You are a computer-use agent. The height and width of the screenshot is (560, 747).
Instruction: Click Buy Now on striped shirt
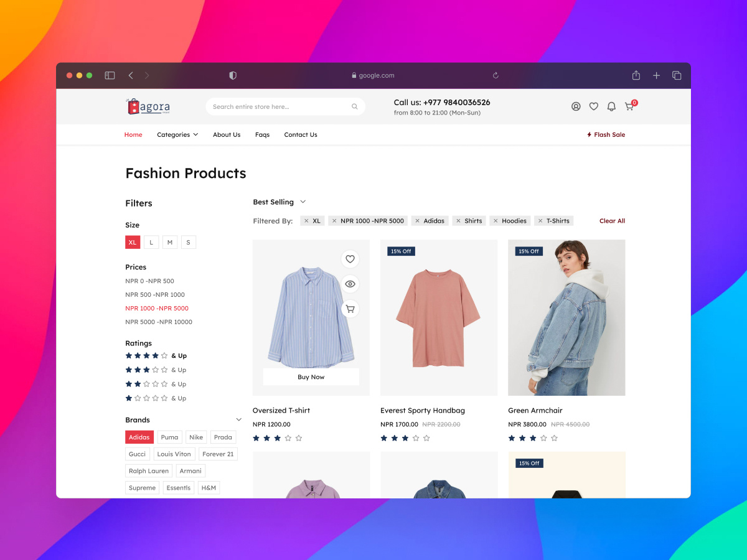click(311, 377)
